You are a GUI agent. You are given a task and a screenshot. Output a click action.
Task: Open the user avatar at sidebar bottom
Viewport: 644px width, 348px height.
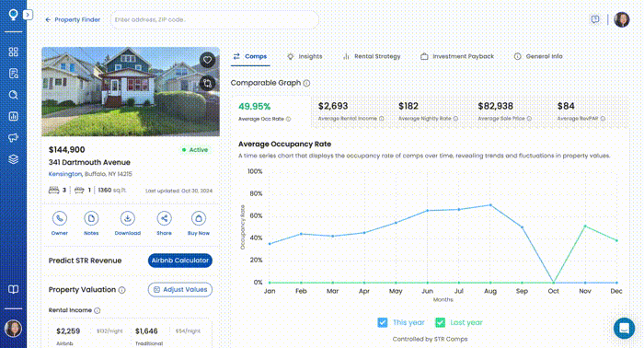[13, 329]
